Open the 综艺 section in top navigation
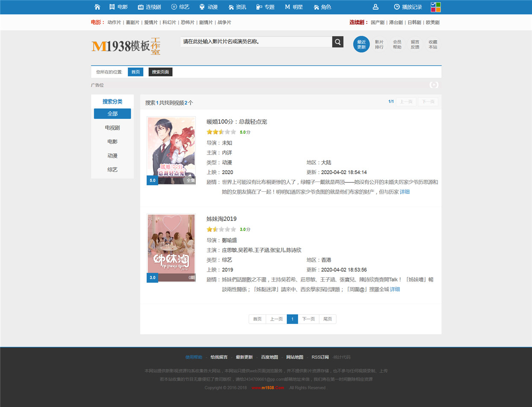Viewport: 532px width, 407px height. pyautogui.click(x=180, y=7)
